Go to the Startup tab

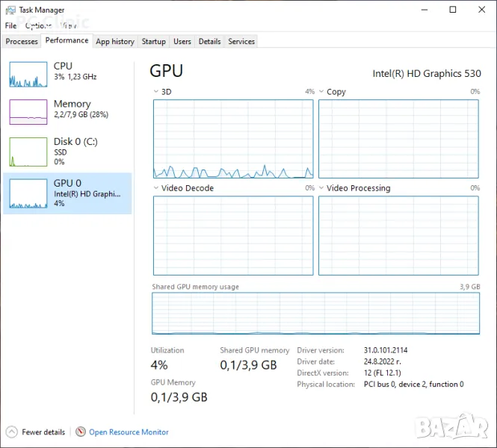click(154, 42)
